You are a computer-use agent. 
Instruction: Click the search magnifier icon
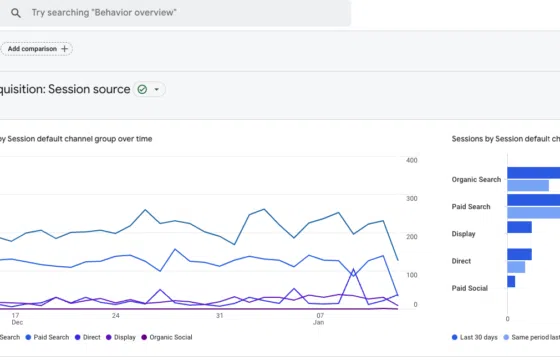[x=16, y=13]
